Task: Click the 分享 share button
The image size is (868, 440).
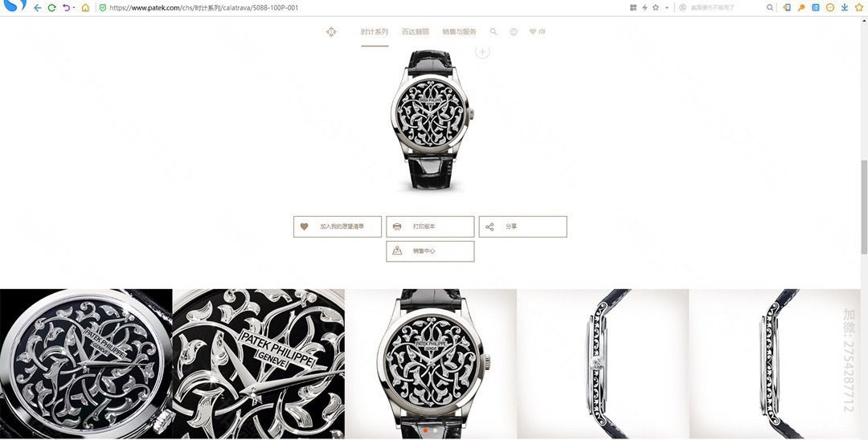Action: pos(522,226)
